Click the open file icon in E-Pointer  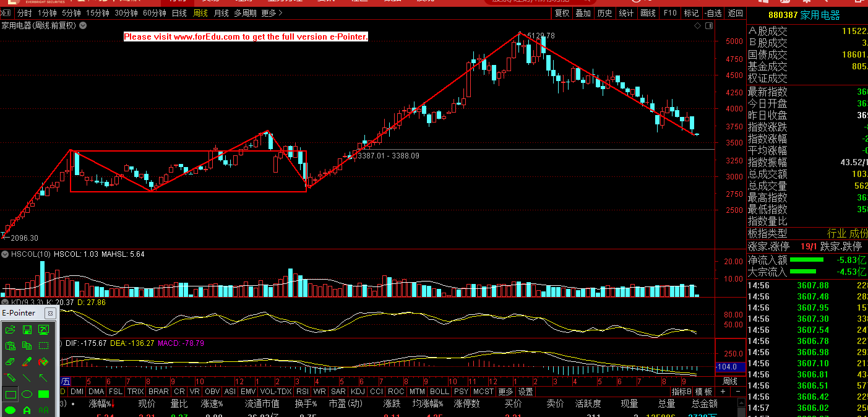11,330
